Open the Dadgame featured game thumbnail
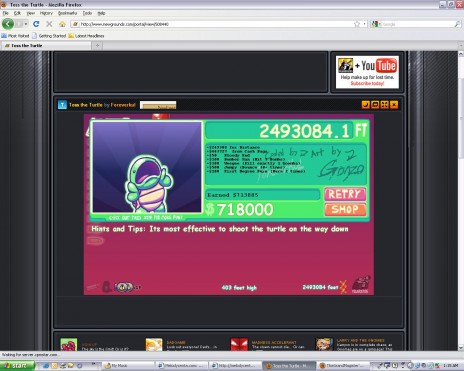 [154, 345]
